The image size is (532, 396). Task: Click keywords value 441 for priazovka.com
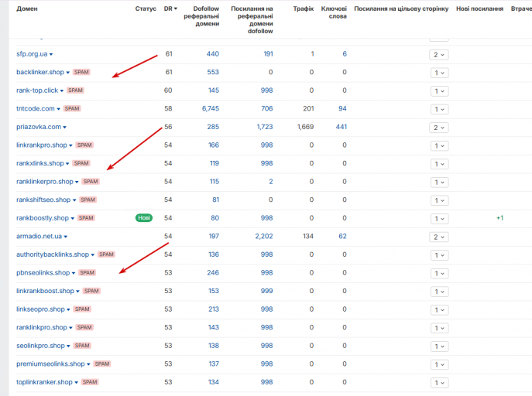[342, 127]
